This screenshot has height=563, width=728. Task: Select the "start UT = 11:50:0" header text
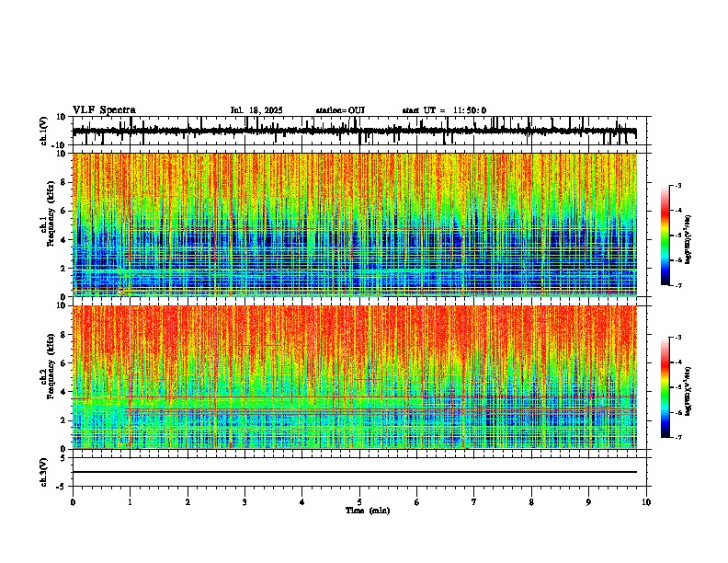click(x=444, y=110)
